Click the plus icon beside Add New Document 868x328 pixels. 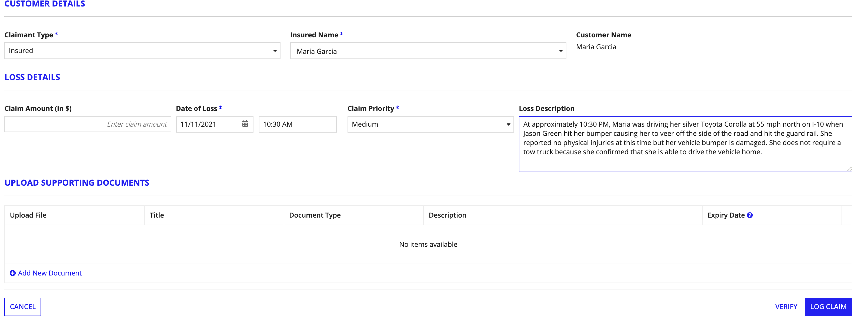point(12,273)
